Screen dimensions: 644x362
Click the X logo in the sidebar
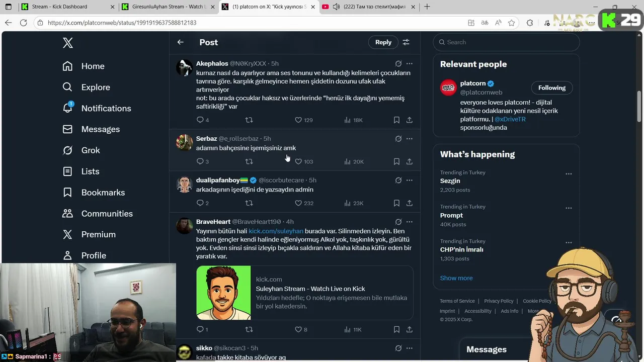click(68, 43)
